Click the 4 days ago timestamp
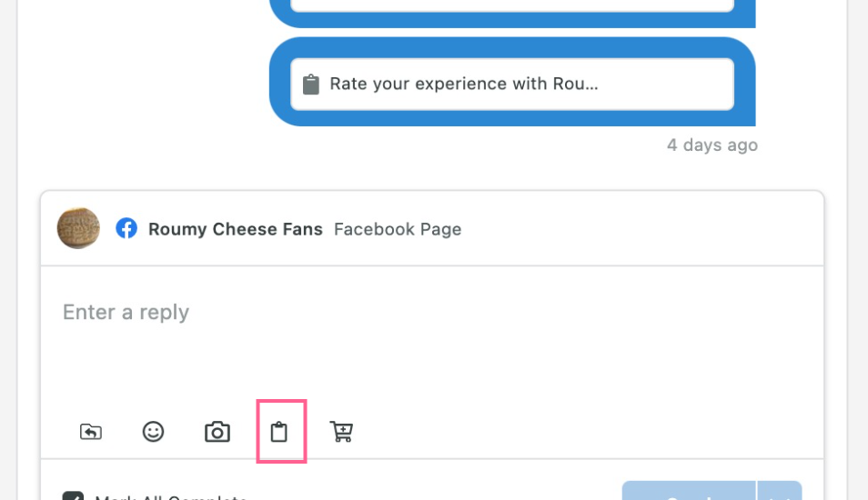The image size is (868, 500). 712,145
